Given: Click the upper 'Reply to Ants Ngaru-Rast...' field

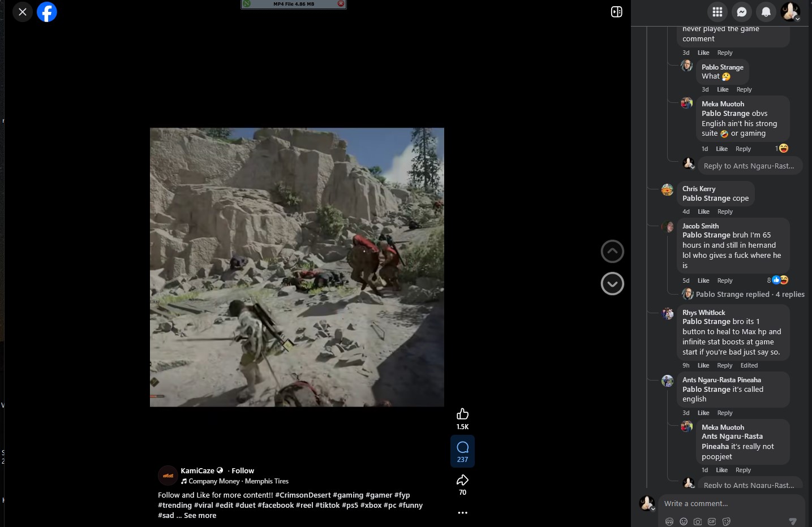Looking at the screenshot, I should (x=750, y=166).
